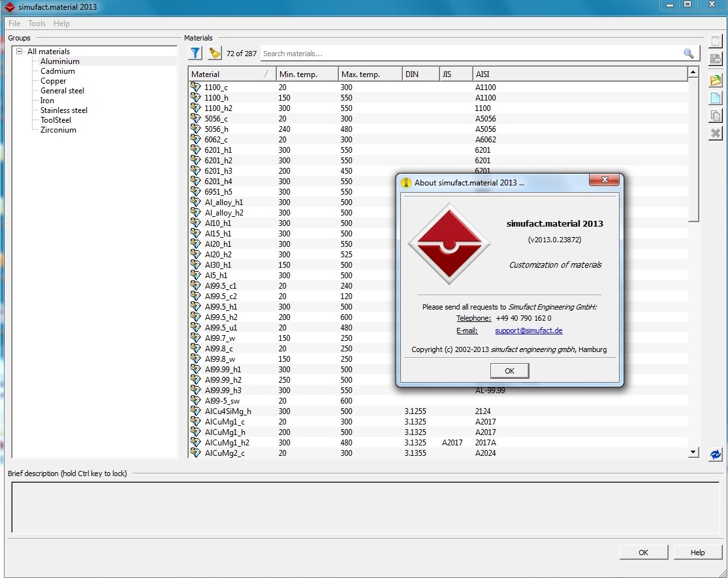This screenshot has height=578, width=728.
Task: Sort by the Material column header
Action: [x=232, y=74]
